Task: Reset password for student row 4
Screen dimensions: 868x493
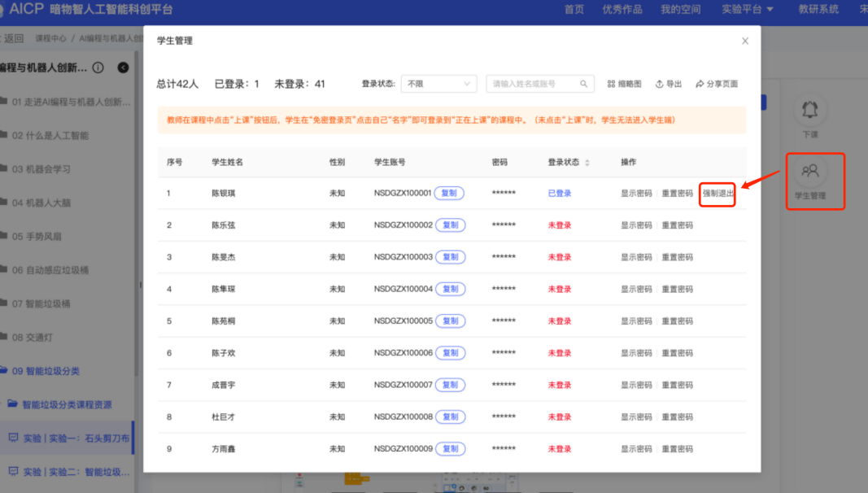Action: pos(678,289)
